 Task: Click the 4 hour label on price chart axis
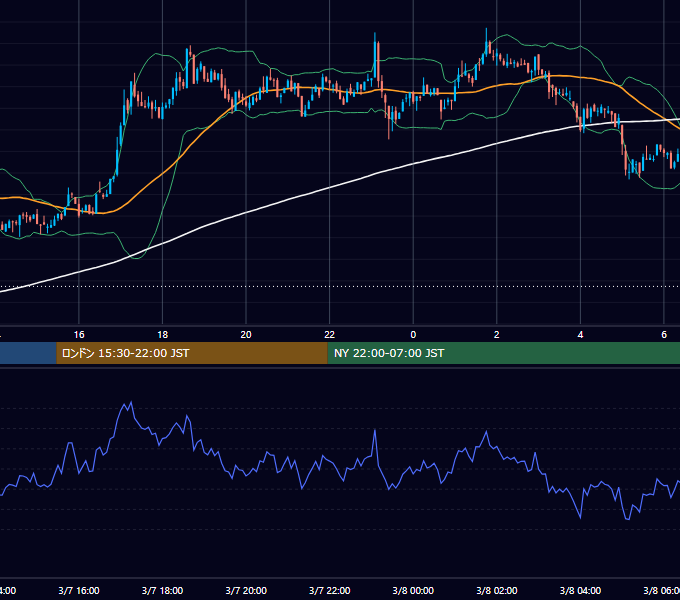tap(580, 335)
